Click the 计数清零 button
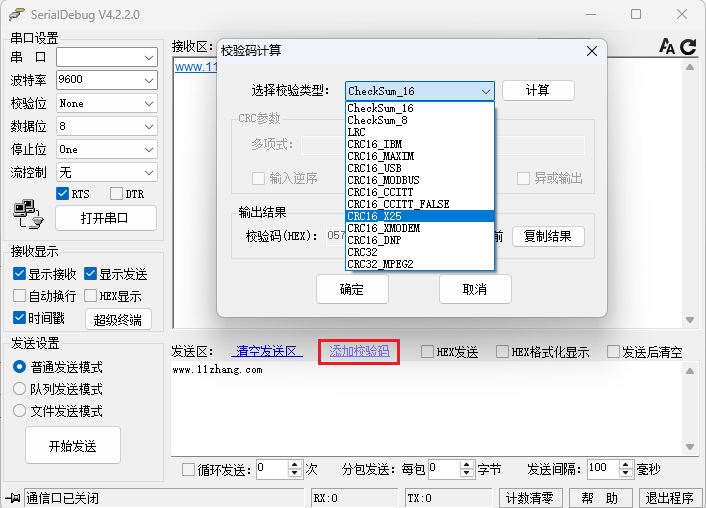The width and height of the screenshot is (706, 508). coord(530,498)
